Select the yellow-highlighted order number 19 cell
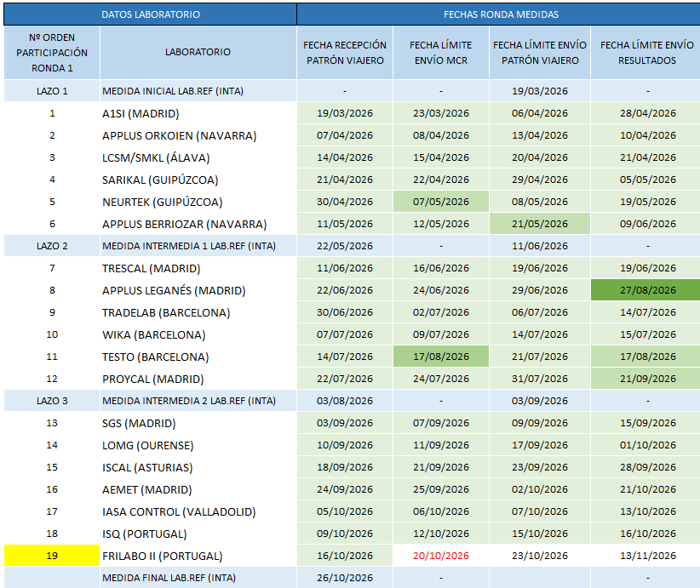The width and height of the screenshot is (700, 588). [52, 556]
